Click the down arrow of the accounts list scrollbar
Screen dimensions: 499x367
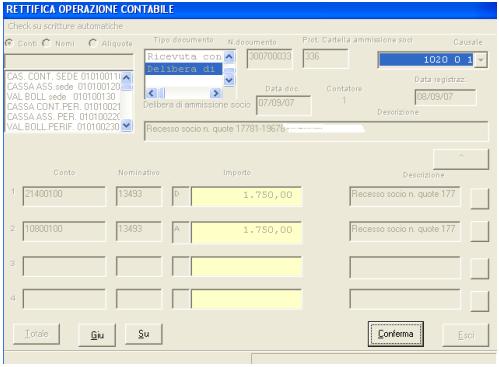tap(127, 125)
